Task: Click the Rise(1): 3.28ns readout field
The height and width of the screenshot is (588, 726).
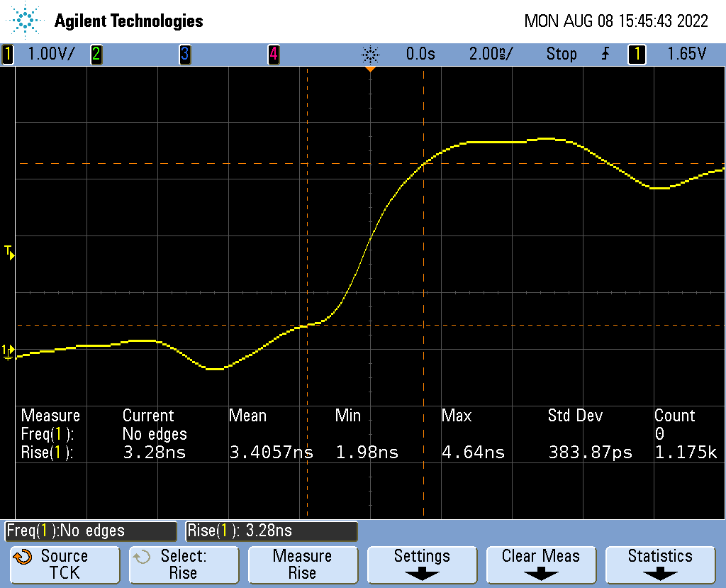Action: coord(271,531)
